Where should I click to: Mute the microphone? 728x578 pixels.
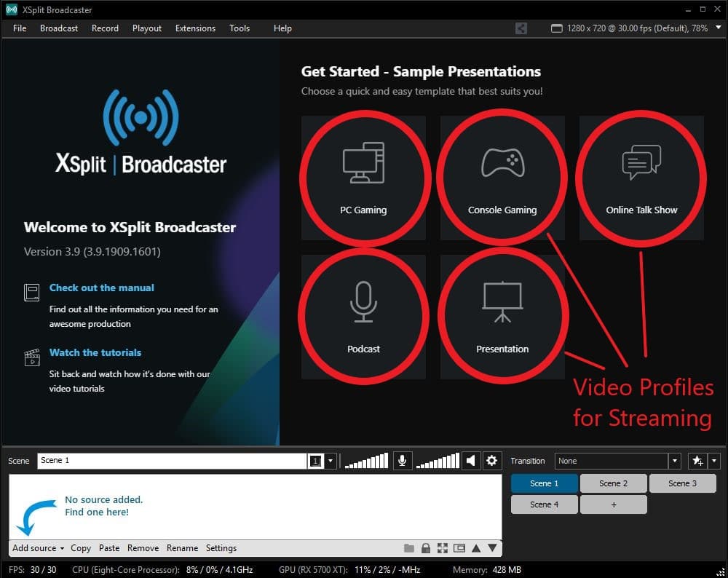(x=401, y=461)
